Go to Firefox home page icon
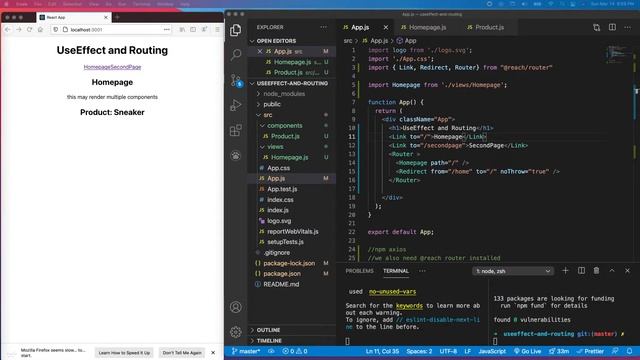Image resolution: width=640 pixels, height=360 pixels. (x=40, y=29)
